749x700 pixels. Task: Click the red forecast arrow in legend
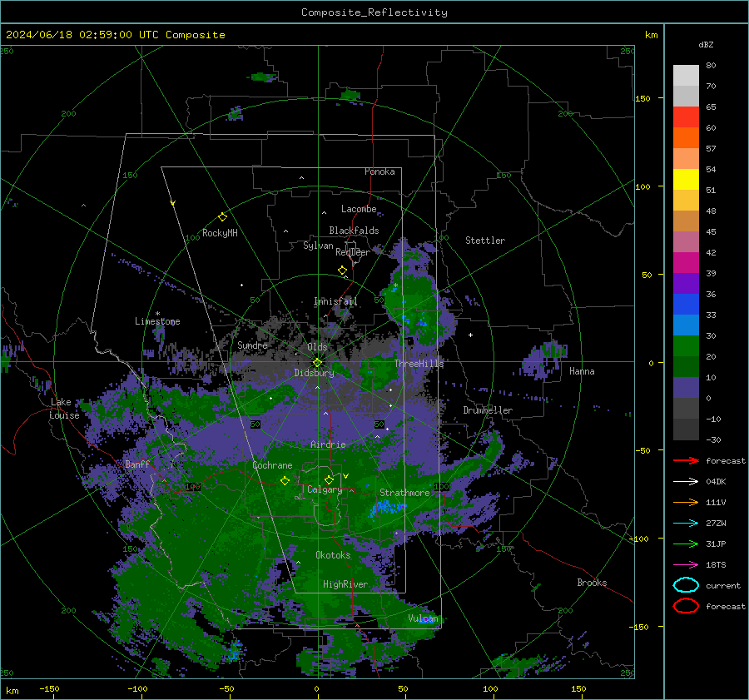click(x=686, y=460)
